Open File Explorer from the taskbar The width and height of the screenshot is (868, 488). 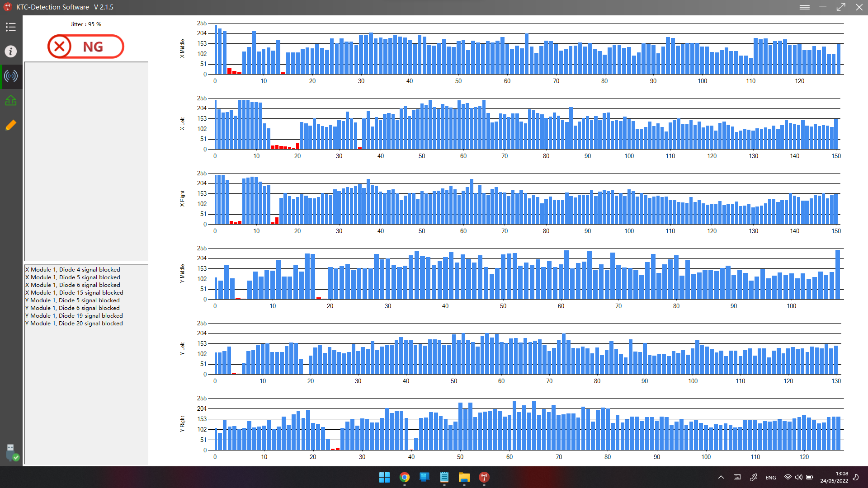click(x=464, y=477)
